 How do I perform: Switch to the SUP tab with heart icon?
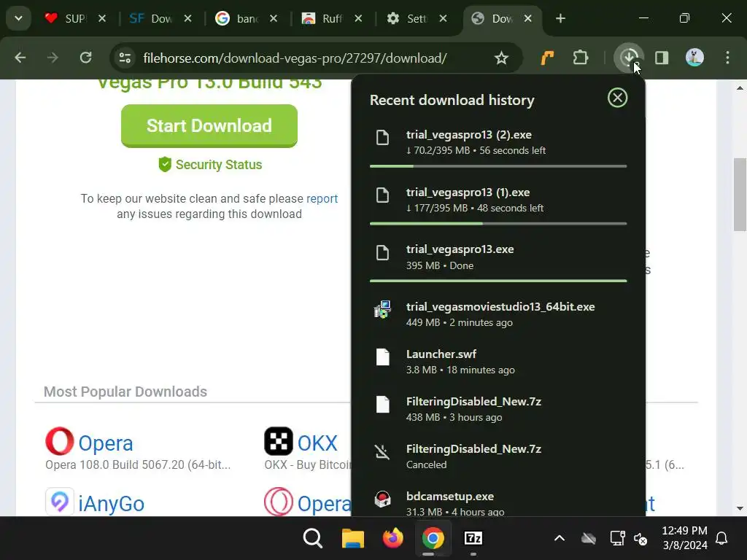point(64,18)
